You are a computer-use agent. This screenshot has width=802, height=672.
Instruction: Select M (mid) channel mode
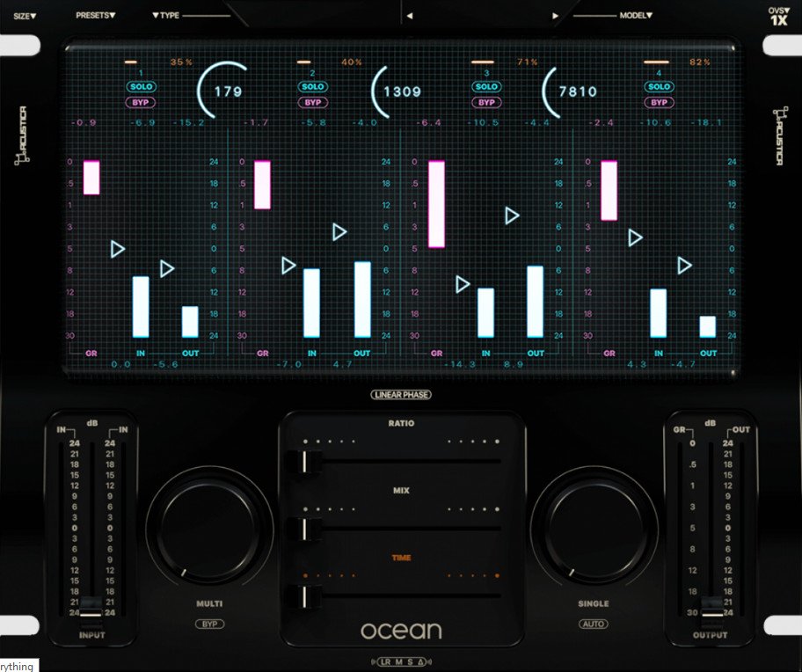point(399,662)
